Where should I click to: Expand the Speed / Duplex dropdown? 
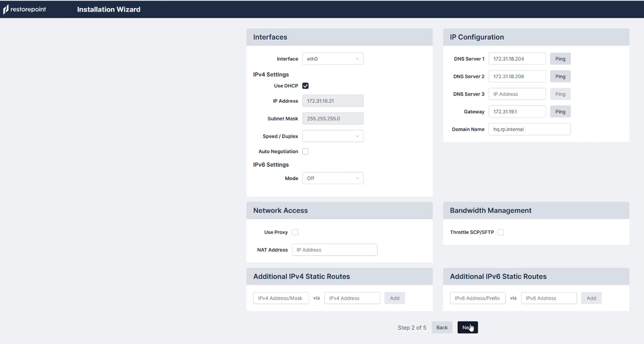(x=333, y=136)
